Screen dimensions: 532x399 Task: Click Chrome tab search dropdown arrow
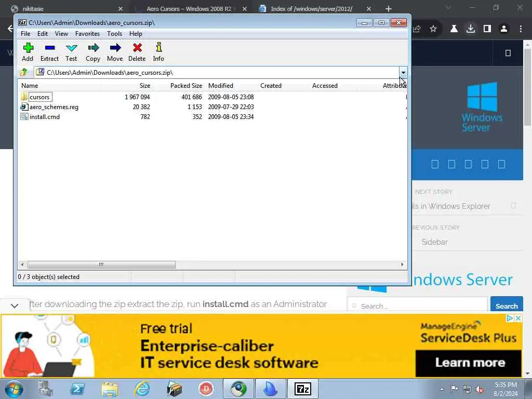click(448, 7)
